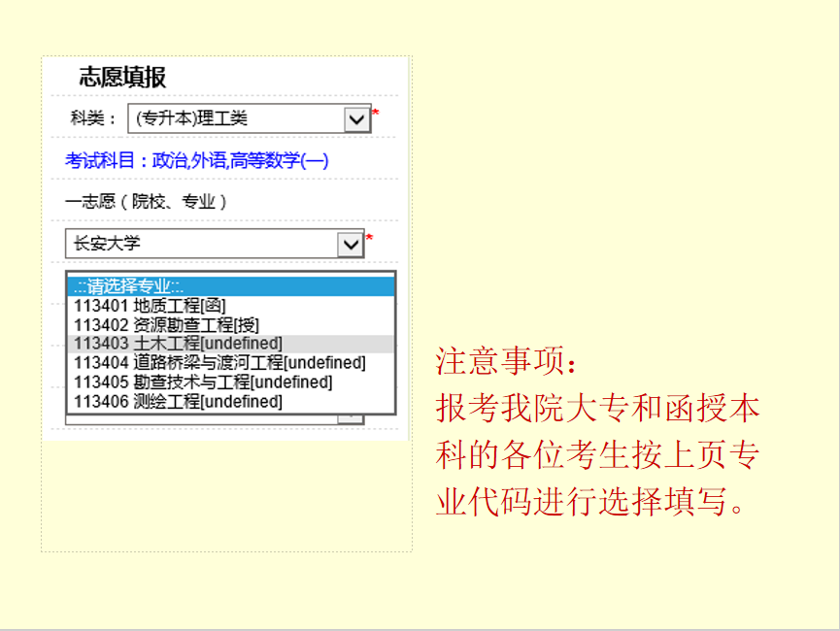The image size is (840, 631).
Task: Open the 科类 dropdown arrow
Action: tap(357, 118)
